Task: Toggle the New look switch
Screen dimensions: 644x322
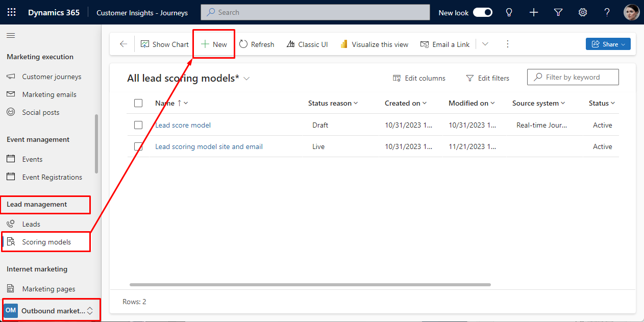Action: coord(483,12)
